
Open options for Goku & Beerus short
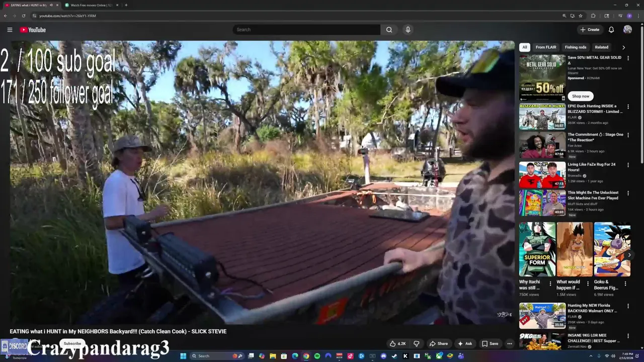pos(625,284)
